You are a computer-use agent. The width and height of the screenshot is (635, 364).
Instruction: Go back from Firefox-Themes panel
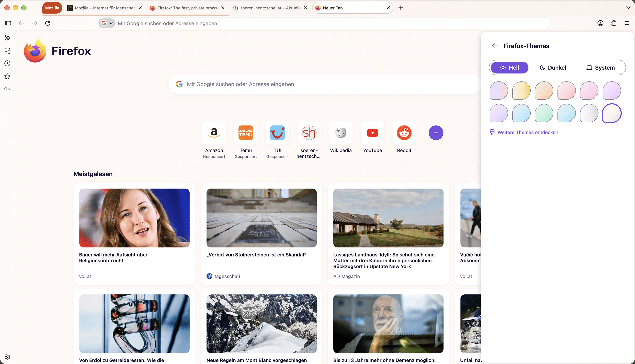[494, 46]
